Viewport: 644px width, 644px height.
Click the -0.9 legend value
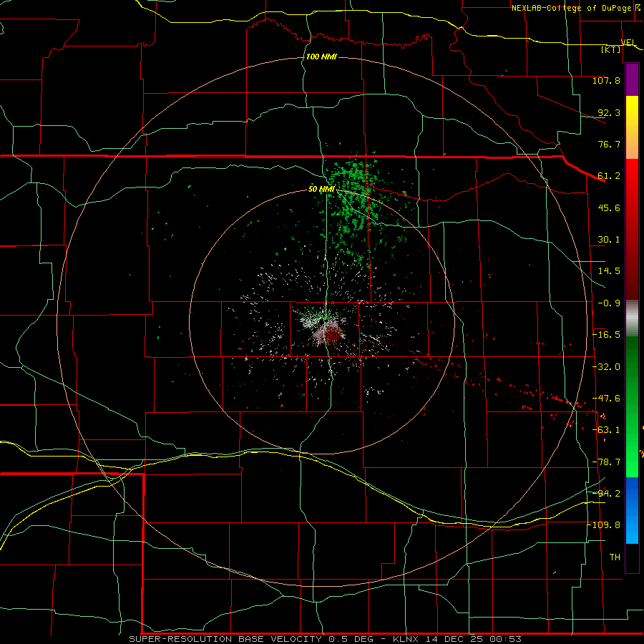click(609, 303)
